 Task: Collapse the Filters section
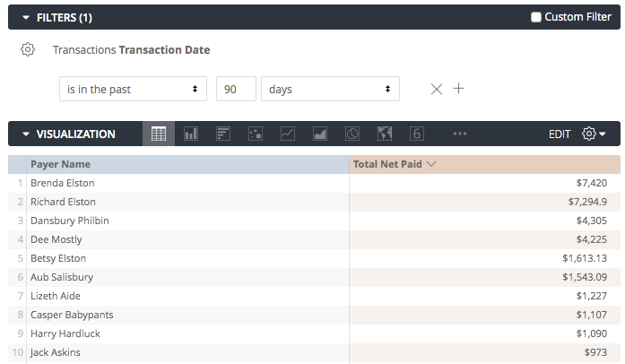[x=26, y=17]
